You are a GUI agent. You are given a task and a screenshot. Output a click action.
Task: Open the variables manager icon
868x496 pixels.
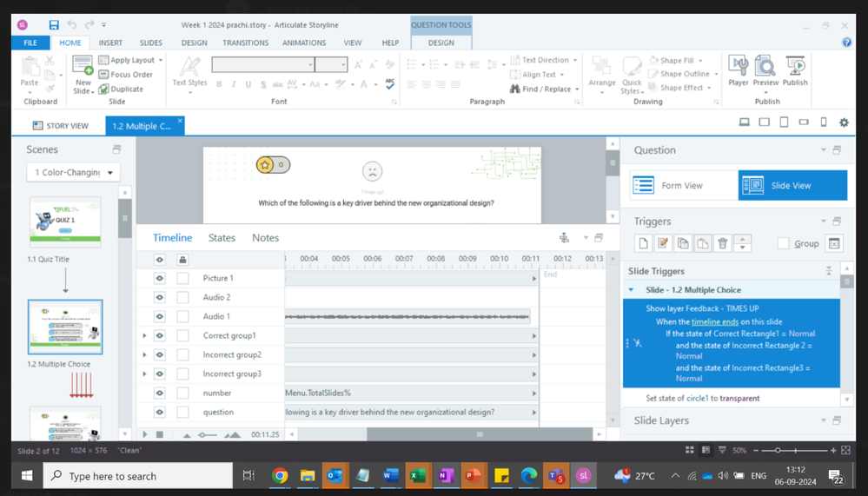pos(834,243)
